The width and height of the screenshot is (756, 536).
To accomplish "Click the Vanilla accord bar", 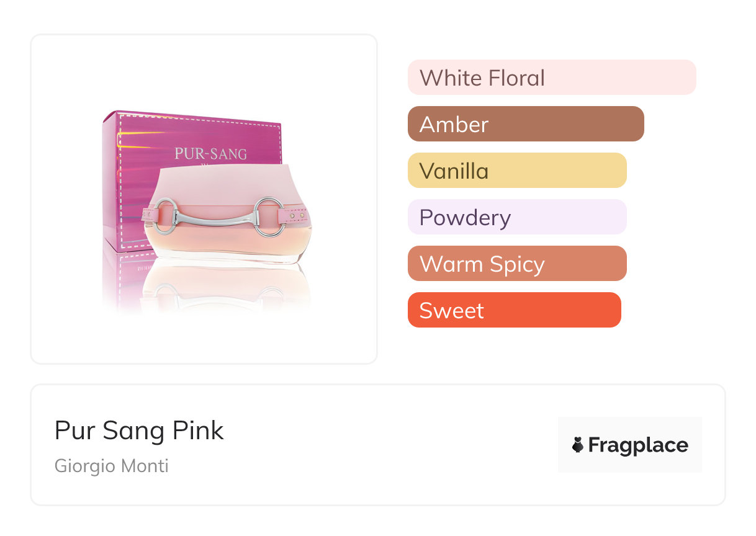I will 516,171.
